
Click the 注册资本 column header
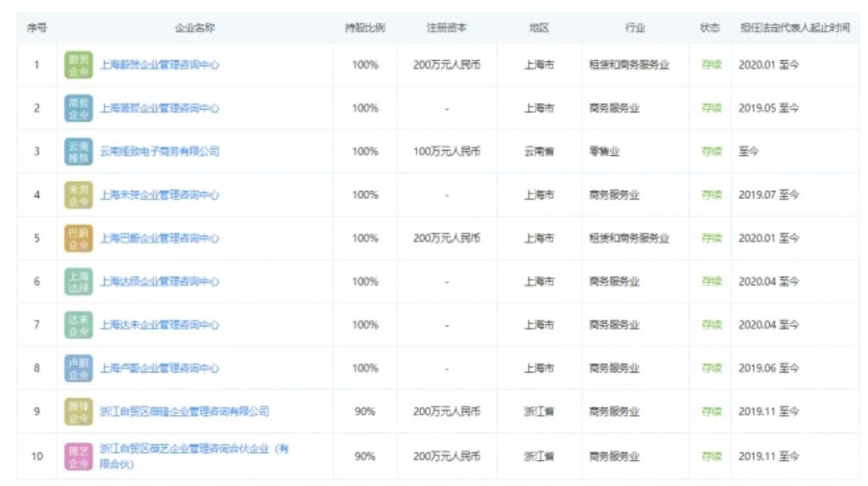pos(446,28)
